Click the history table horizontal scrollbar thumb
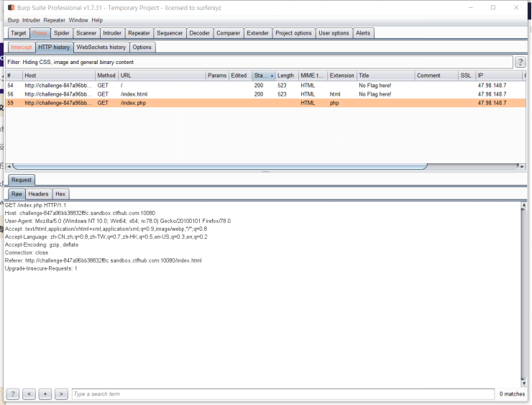 click(x=220, y=166)
